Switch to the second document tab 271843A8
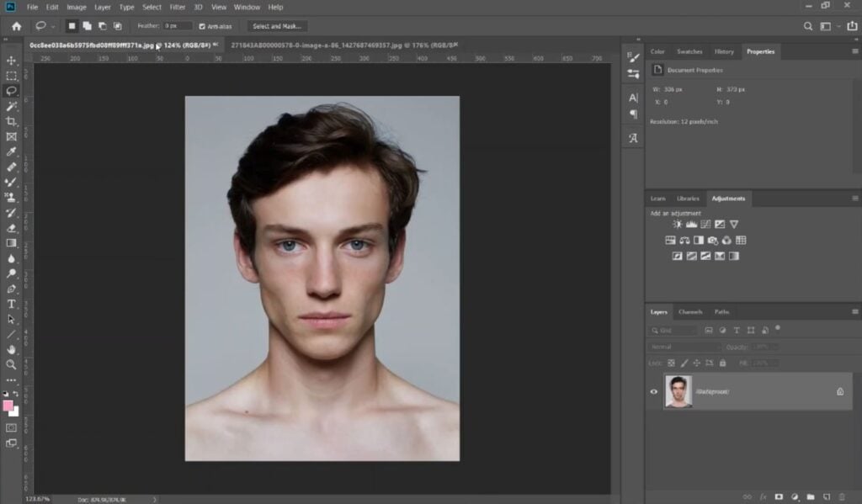This screenshot has height=504, width=862. click(343, 45)
